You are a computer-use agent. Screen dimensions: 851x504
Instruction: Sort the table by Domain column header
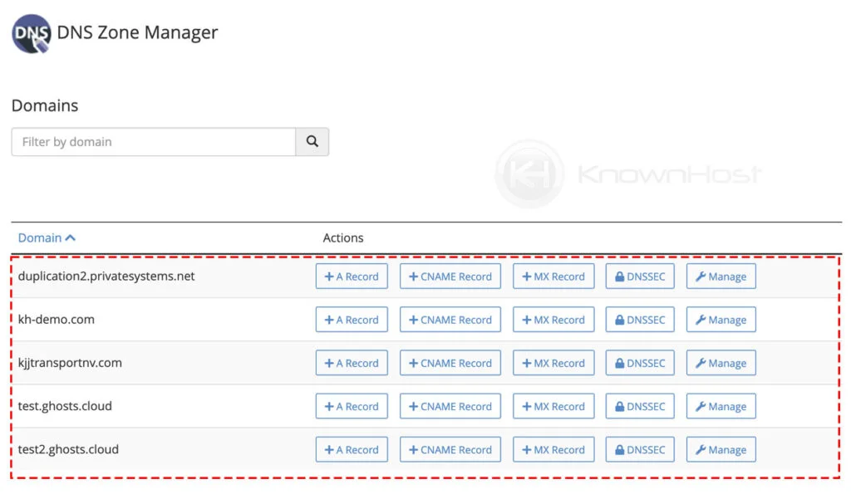(x=40, y=237)
